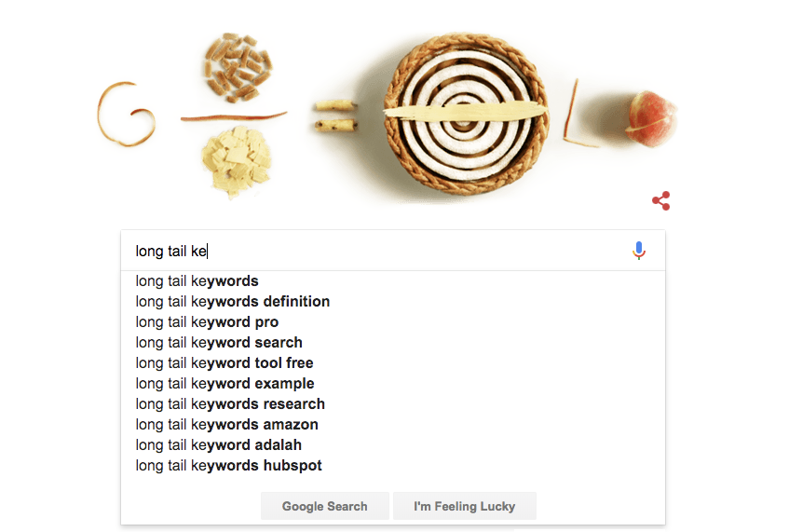Choose "long tail keyword tool free"

click(x=224, y=363)
